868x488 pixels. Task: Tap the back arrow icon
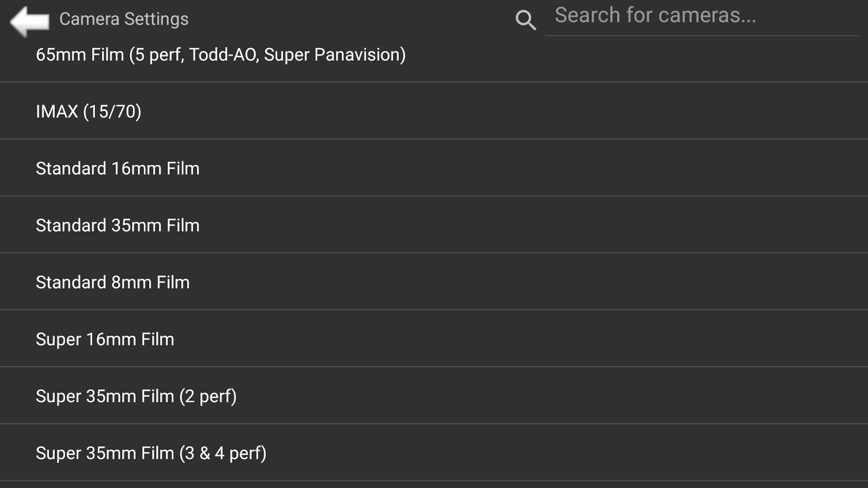(x=29, y=21)
